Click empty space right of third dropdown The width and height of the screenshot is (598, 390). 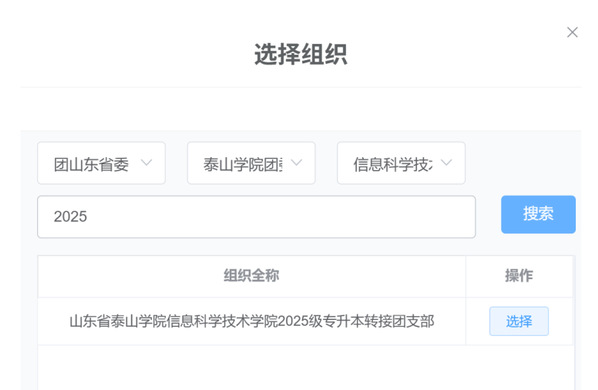point(522,163)
